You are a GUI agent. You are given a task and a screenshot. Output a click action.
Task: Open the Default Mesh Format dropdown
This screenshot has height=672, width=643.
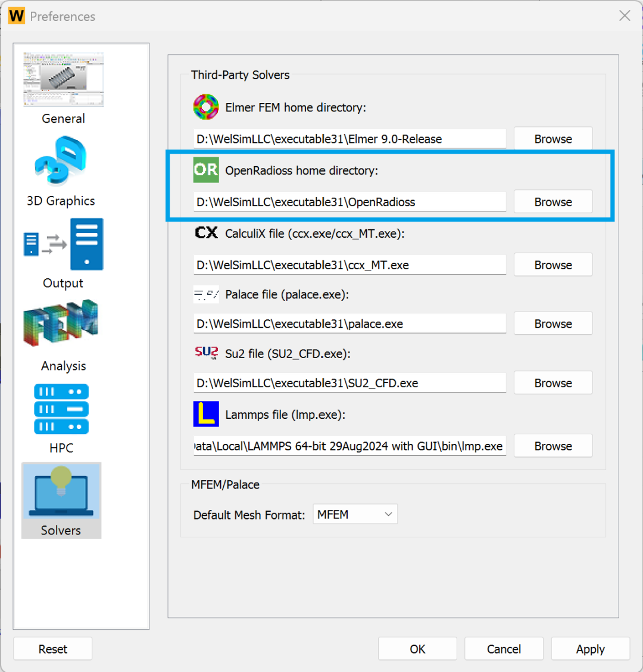[355, 514]
